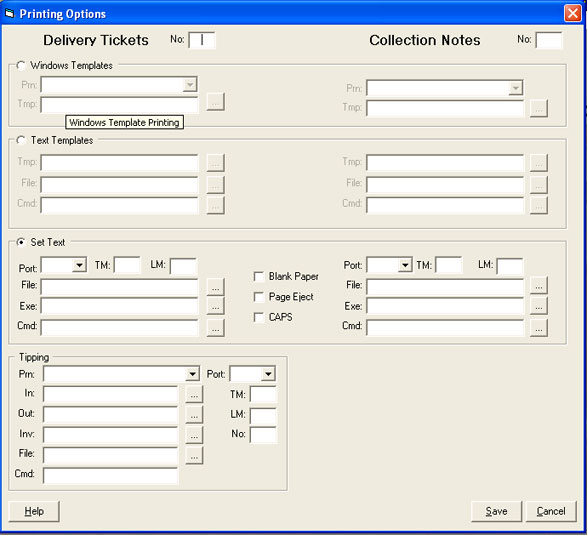Screen dimensions: 587x535
Task: Click the Tipping TM field
Action: click(x=264, y=395)
